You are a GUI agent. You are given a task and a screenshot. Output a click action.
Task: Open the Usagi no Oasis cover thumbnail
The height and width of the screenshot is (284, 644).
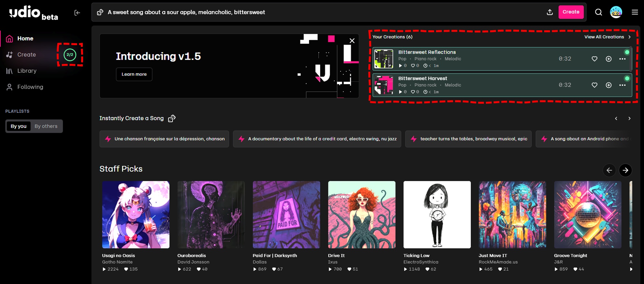pos(136,215)
